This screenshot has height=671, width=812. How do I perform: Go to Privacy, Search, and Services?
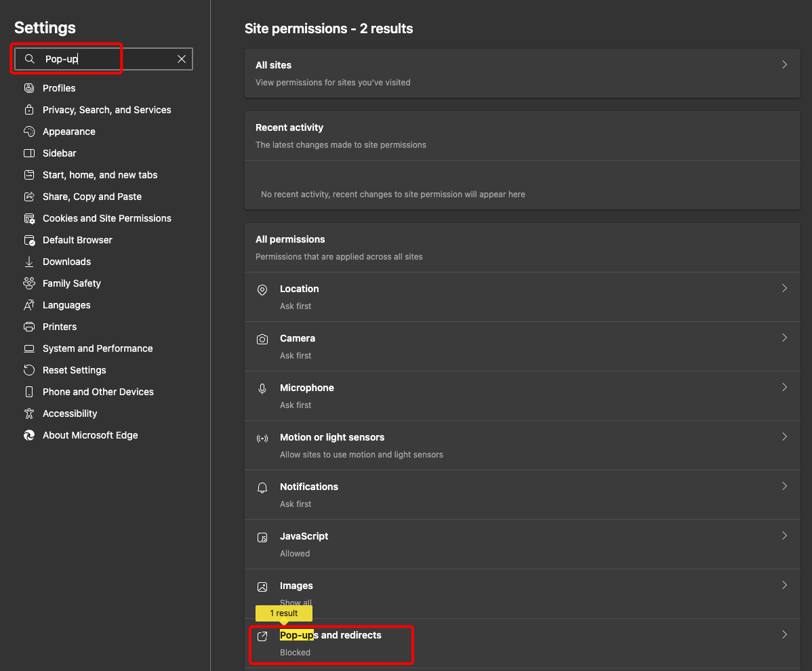(x=106, y=110)
